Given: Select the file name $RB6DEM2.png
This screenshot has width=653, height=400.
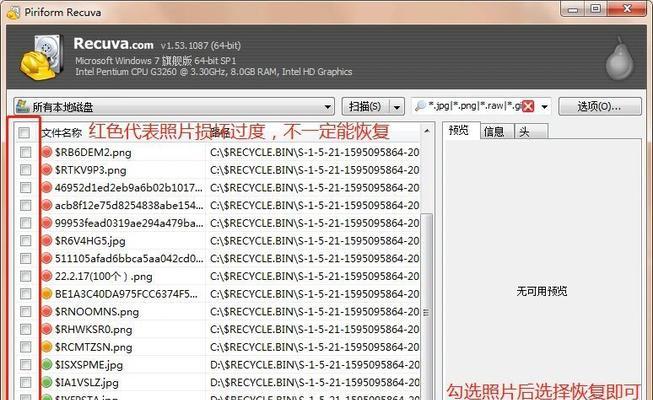Looking at the screenshot, I should point(93,152).
